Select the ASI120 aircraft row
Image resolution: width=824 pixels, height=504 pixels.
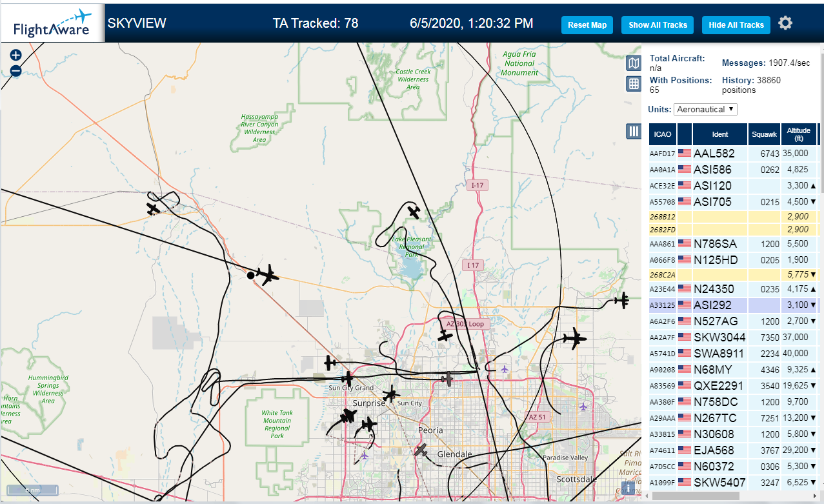pyautogui.click(x=735, y=186)
